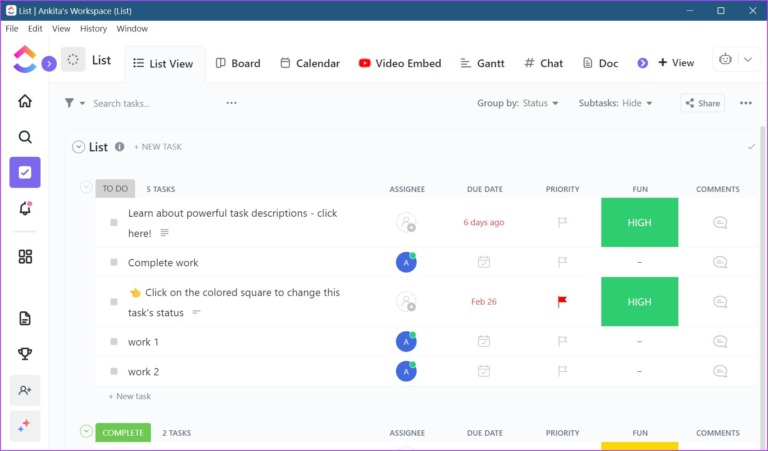Open the History menu
This screenshot has width=768, height=451.
93,29
